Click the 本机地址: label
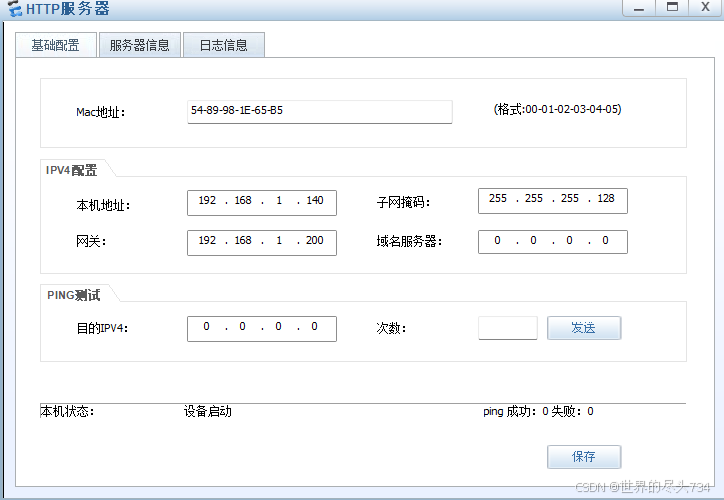This screenshot has width=724, height=500. (103, 205)
